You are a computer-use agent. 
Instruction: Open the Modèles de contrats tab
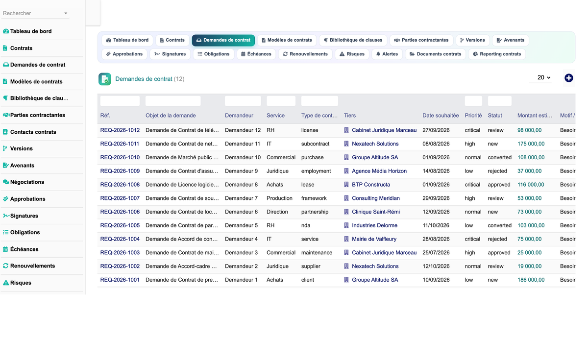pyautogui.click(x=287, y=40)
